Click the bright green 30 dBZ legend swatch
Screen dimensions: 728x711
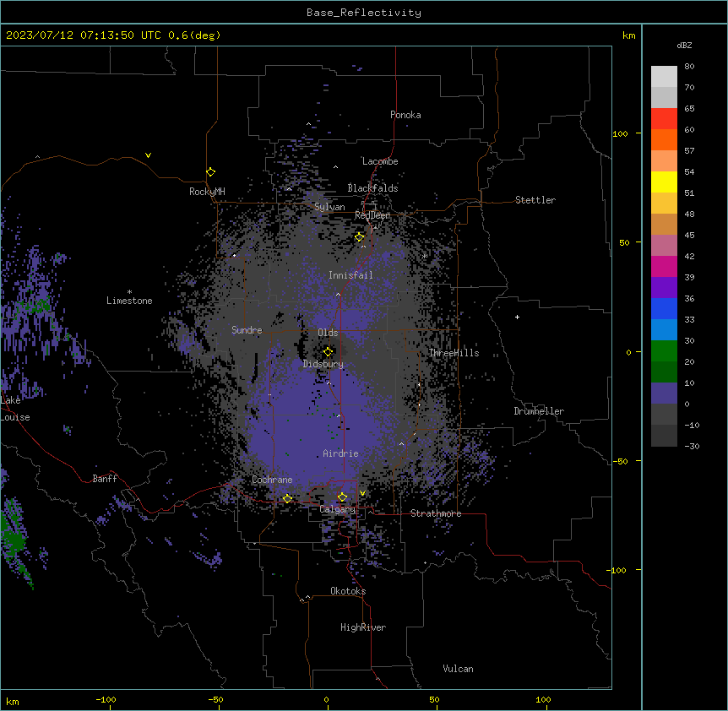tap(664, 351)
